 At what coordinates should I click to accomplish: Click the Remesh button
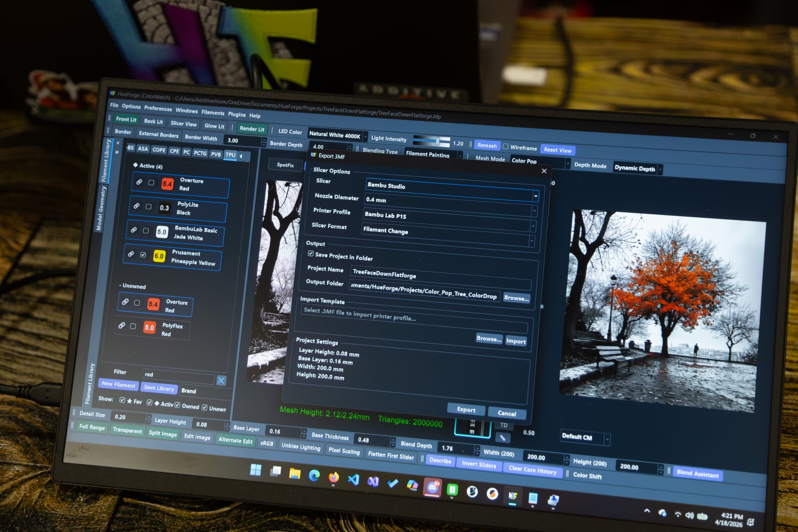[487, 145]
